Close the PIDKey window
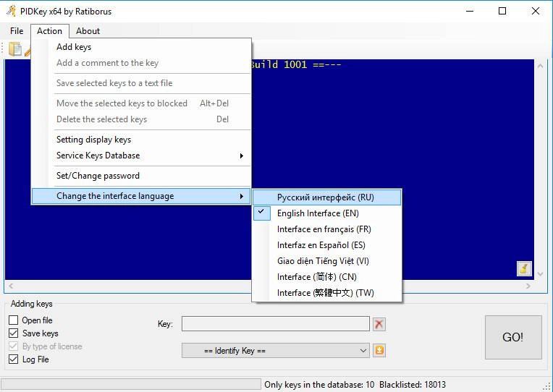Viewport: 553px width, 392px height. coord(536,11)
